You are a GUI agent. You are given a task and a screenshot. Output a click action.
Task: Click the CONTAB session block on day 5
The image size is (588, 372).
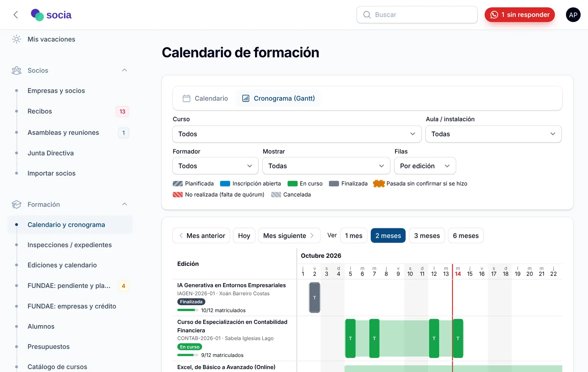click(x=350, y=339)
